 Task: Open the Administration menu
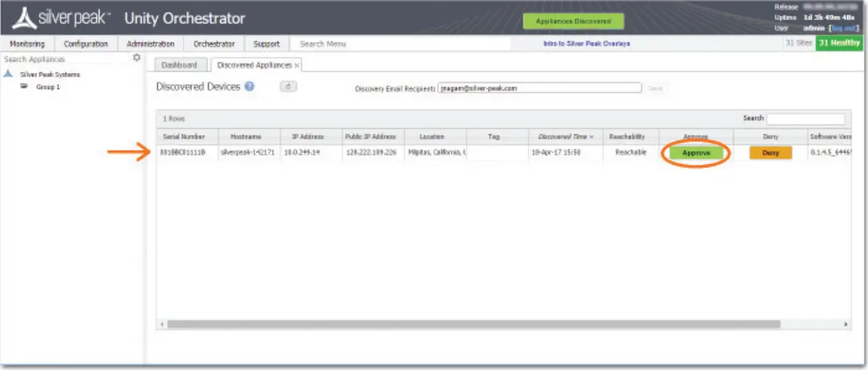click(150, 44)
